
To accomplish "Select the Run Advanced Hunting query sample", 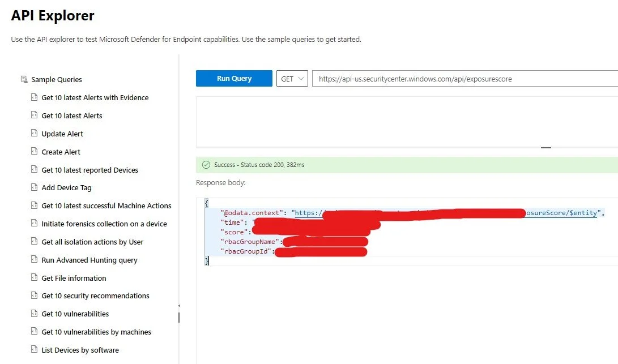I will click(x=89, y=260).
